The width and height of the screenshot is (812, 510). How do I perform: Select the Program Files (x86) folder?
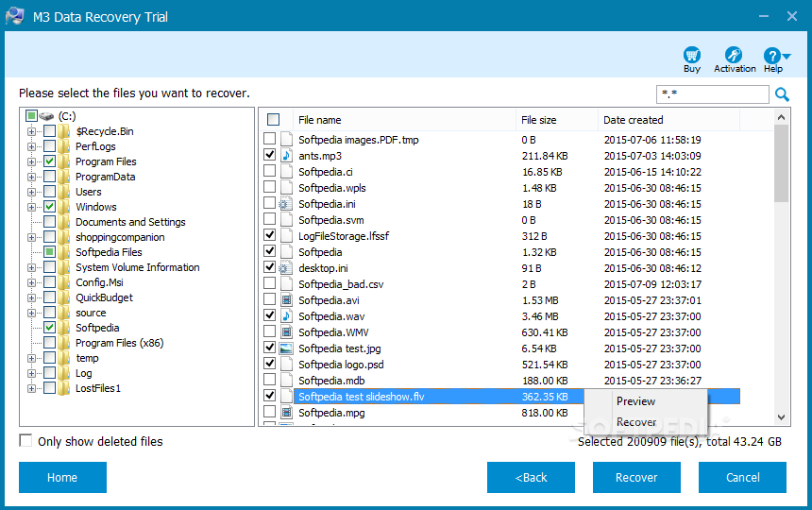coord(119,343)
